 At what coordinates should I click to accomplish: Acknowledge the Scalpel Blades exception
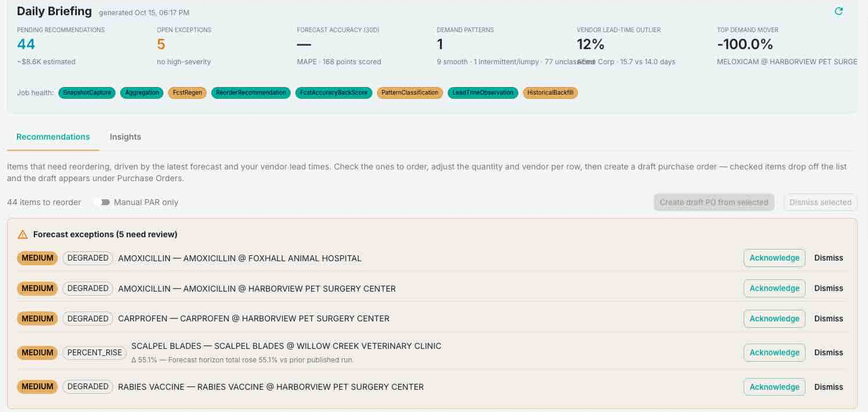(774, 352)
